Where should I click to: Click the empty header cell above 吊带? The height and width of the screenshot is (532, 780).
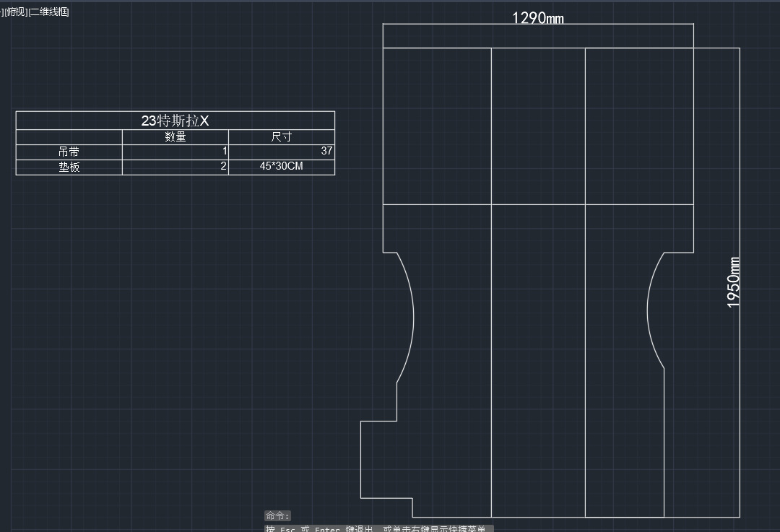pyautogui.click(x=69, y=137)
